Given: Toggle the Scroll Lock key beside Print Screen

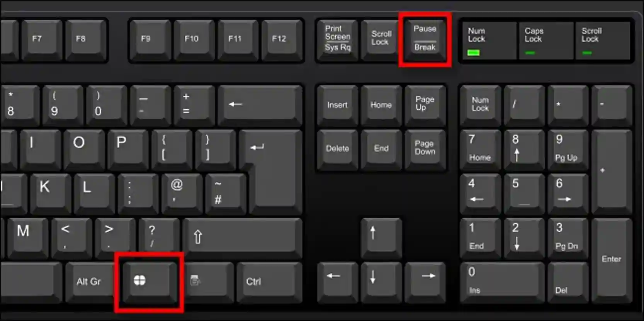Looking at the screenshot, I should [x=381, y=40].
